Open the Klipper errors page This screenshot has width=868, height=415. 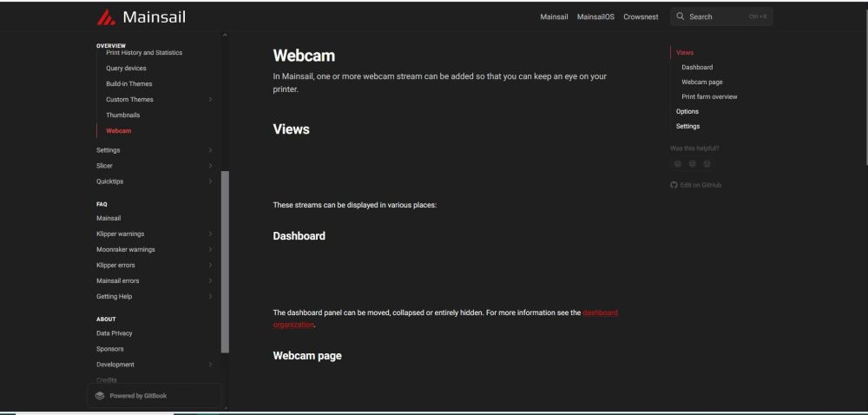click(115, 265)
